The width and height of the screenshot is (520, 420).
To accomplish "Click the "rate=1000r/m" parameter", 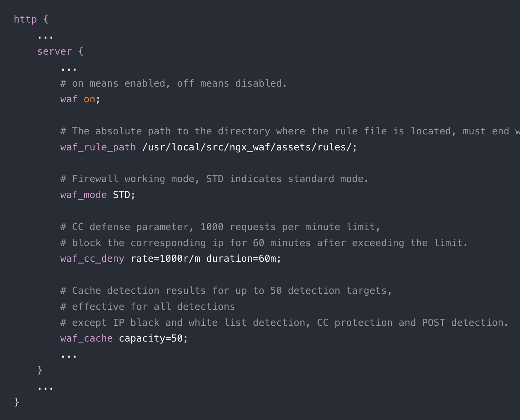I will pyautogui.click(x=165, y=259).
